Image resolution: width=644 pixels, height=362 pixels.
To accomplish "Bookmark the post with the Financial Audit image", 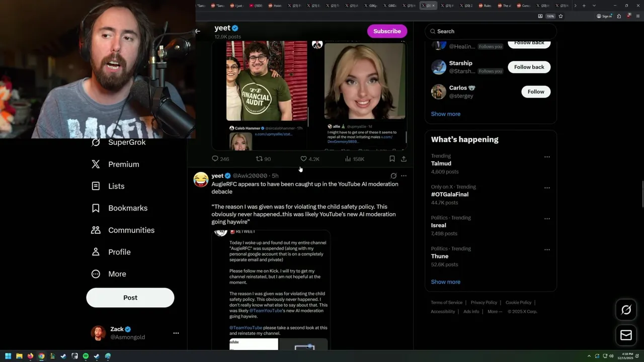I will point(392,159).
